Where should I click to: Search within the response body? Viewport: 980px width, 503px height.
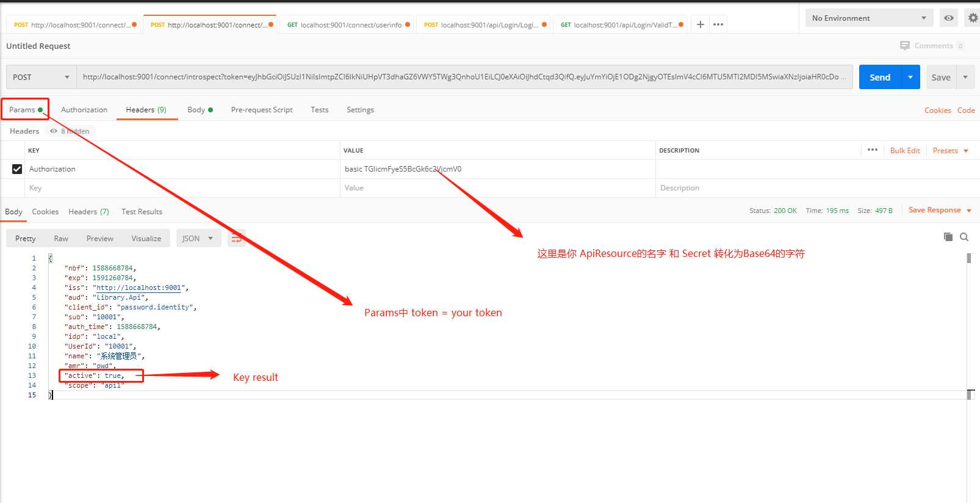(964, 237)
